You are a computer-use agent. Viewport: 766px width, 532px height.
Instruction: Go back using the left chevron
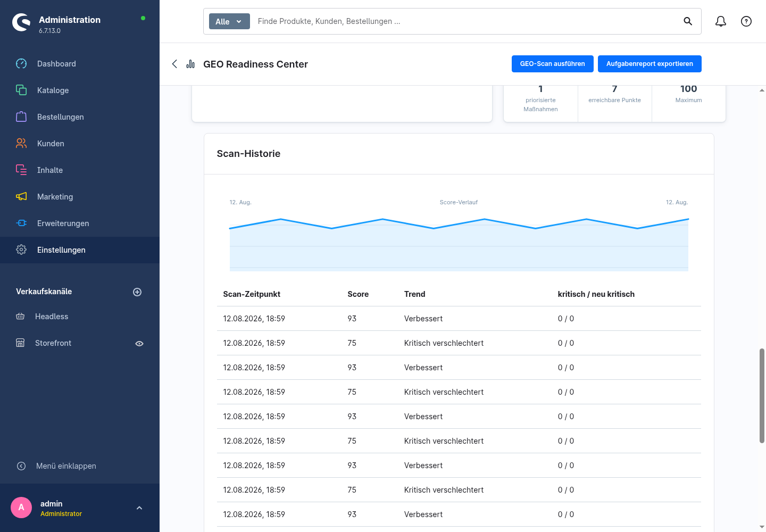coord(174,64)
